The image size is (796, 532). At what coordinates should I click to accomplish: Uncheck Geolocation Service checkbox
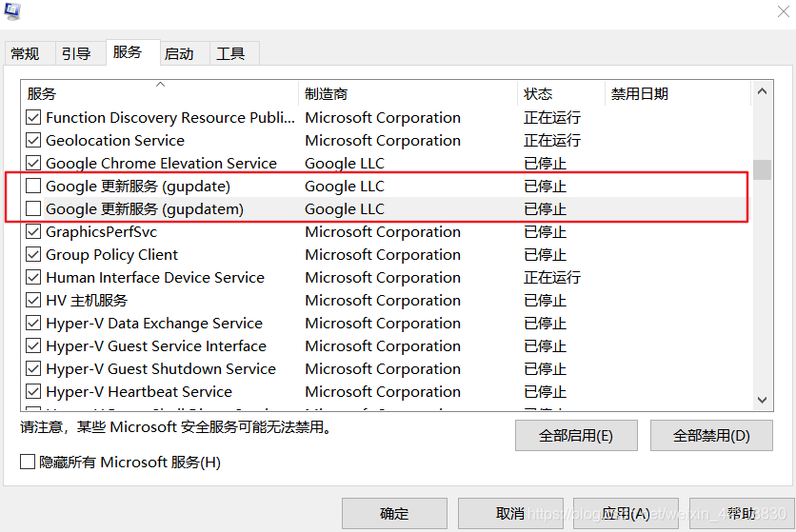(33, 141)
